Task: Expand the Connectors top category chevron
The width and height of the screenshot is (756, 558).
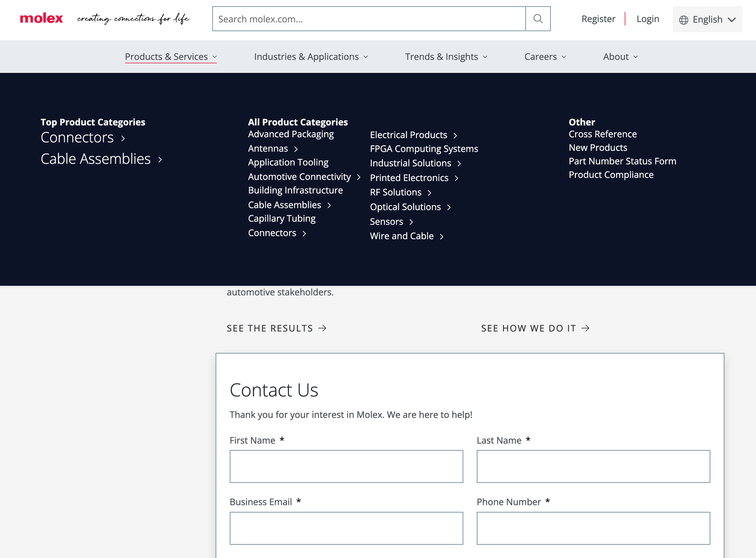Action: 123,138
